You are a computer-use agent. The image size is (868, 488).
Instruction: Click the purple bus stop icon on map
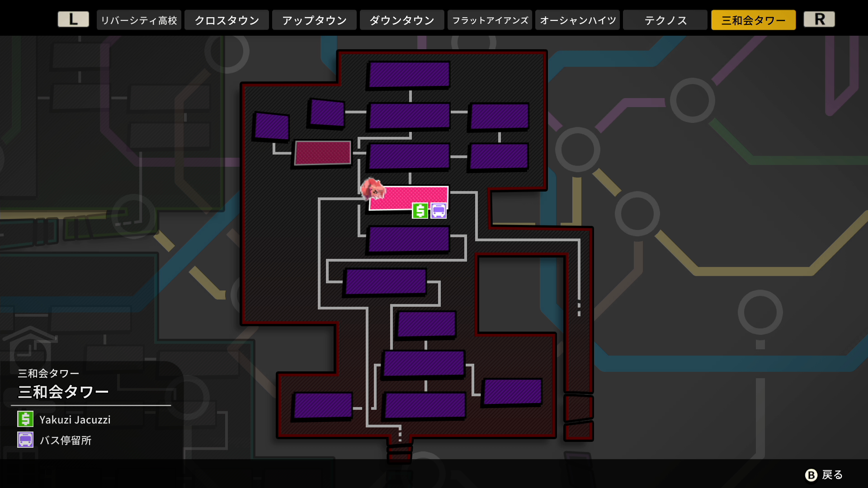[439, 211]
